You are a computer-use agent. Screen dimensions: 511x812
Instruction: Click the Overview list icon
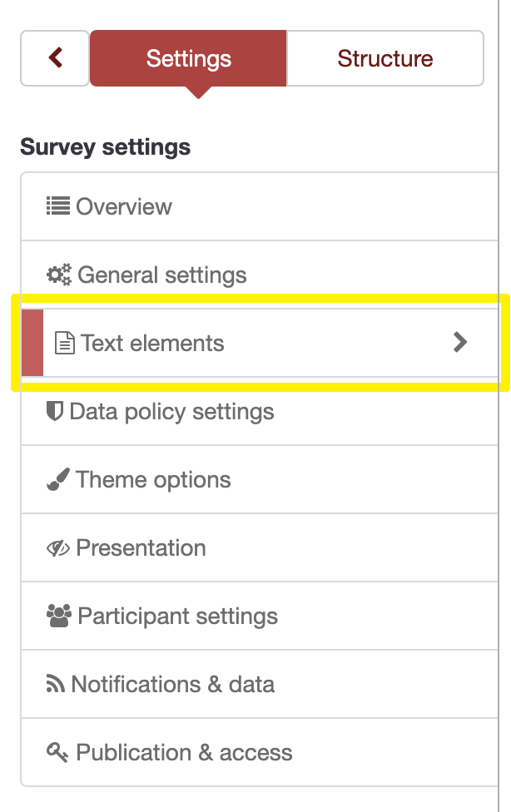click(58, 206)
